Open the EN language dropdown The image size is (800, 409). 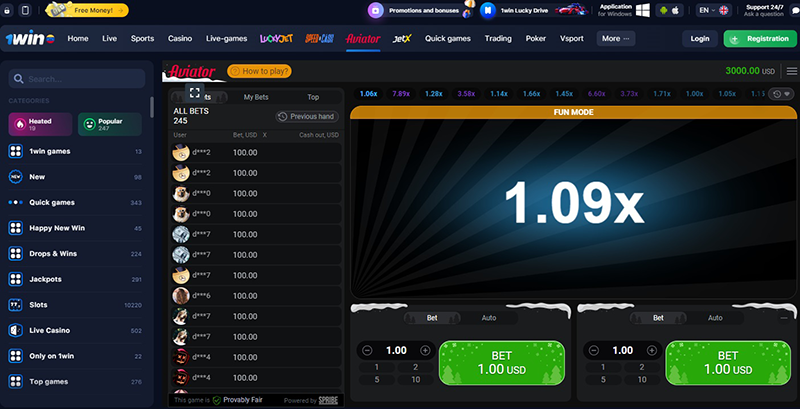713,10
